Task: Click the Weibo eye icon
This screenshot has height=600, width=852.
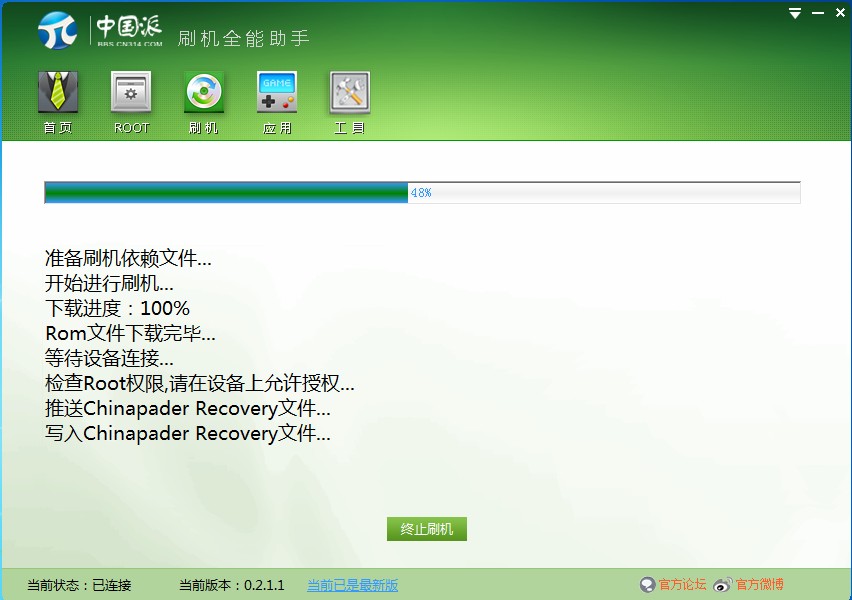Action: pyautogui.click(x=723, y=585)
